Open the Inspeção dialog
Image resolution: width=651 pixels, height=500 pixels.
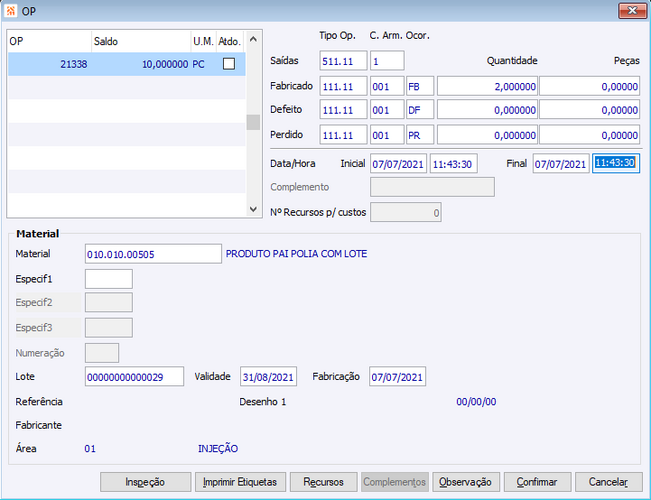pyautogui.click(x=145, y=482)
